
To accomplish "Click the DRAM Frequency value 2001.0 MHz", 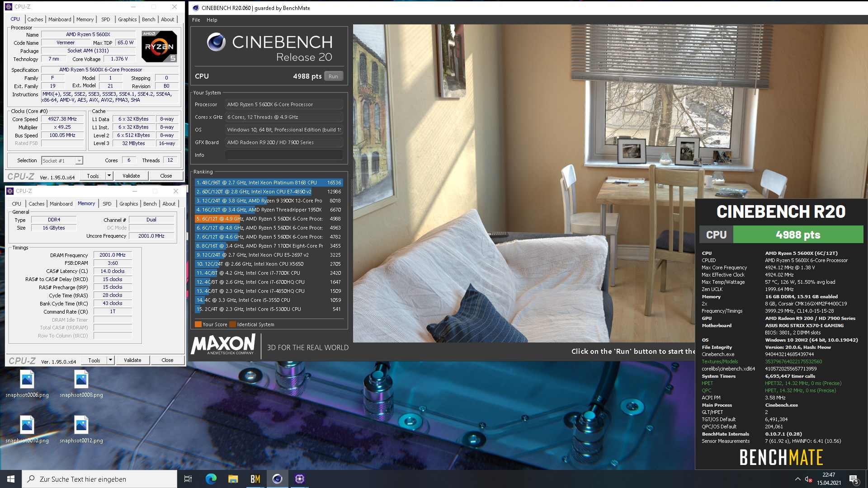I will pos(113,255).
